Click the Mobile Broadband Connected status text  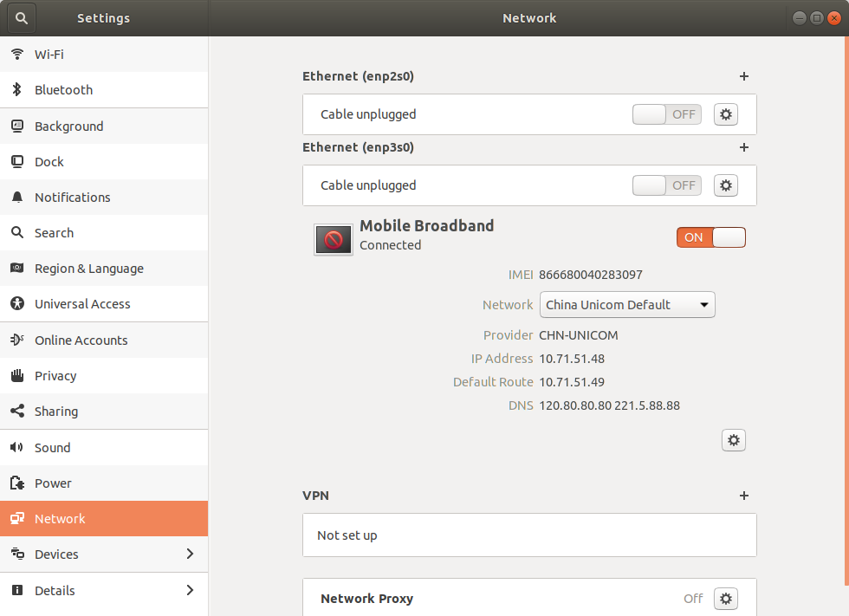pyautogui.click(x=391, y=245)
